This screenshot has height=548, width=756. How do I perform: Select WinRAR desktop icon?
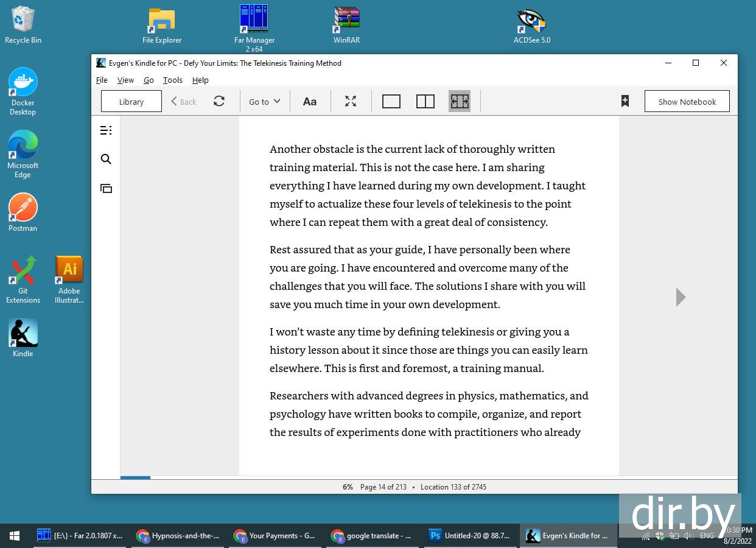click(x=347, y=26)
